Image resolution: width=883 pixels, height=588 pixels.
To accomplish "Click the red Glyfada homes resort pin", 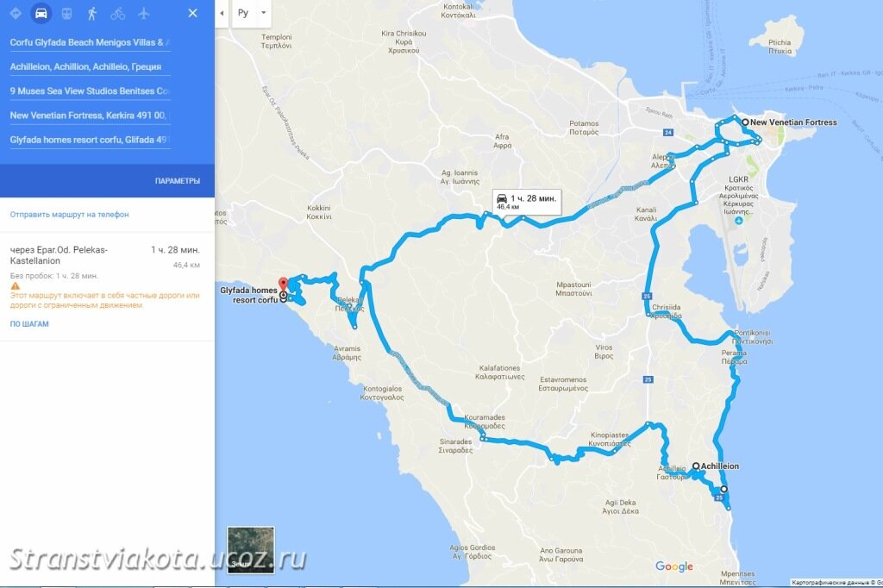I will 283,283.
